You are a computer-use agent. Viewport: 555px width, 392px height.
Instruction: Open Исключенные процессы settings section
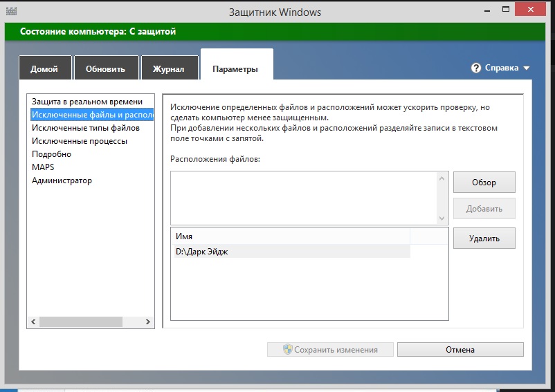(80, 140)
